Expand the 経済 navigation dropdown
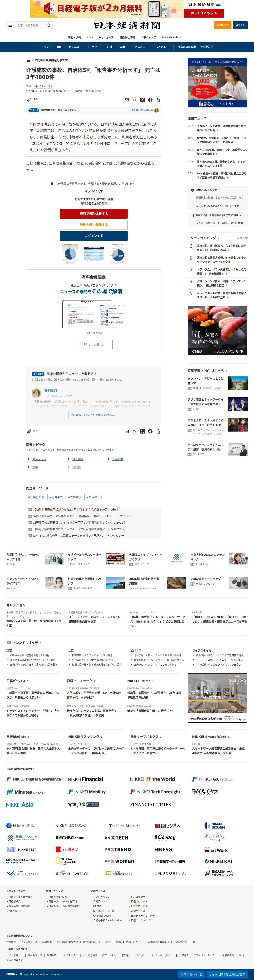 [x=111, y=47]
